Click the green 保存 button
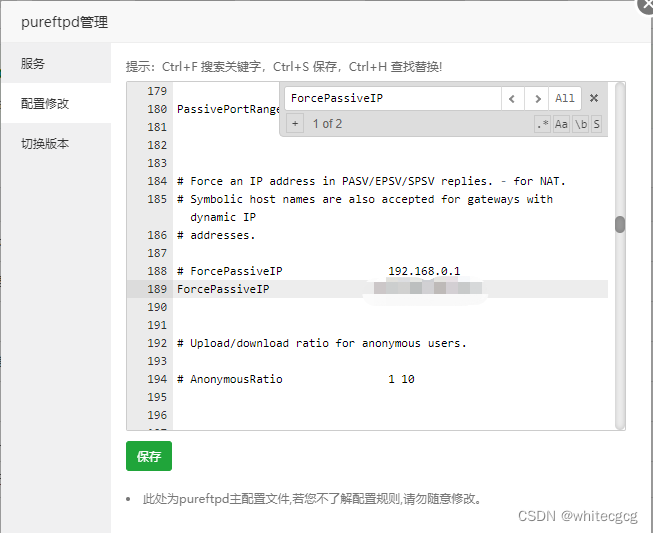The height and width of the screenshot is (533, 653). point(149,456)
